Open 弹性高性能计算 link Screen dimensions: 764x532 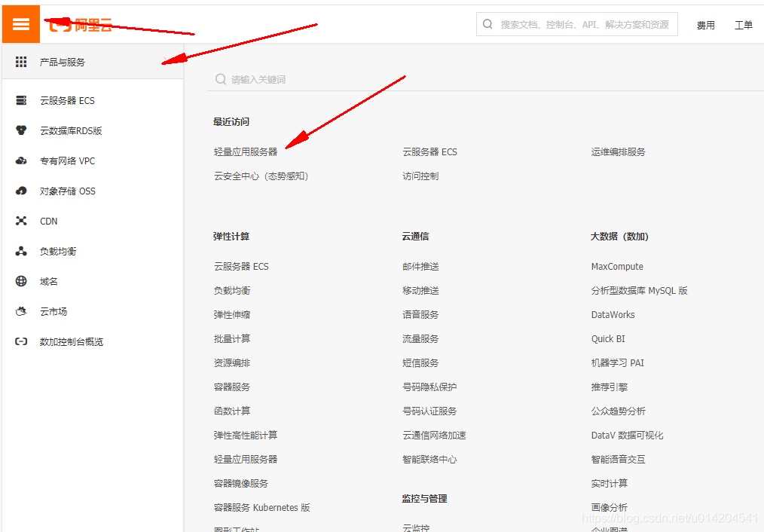pyautogui.click(x=246, y=435)
